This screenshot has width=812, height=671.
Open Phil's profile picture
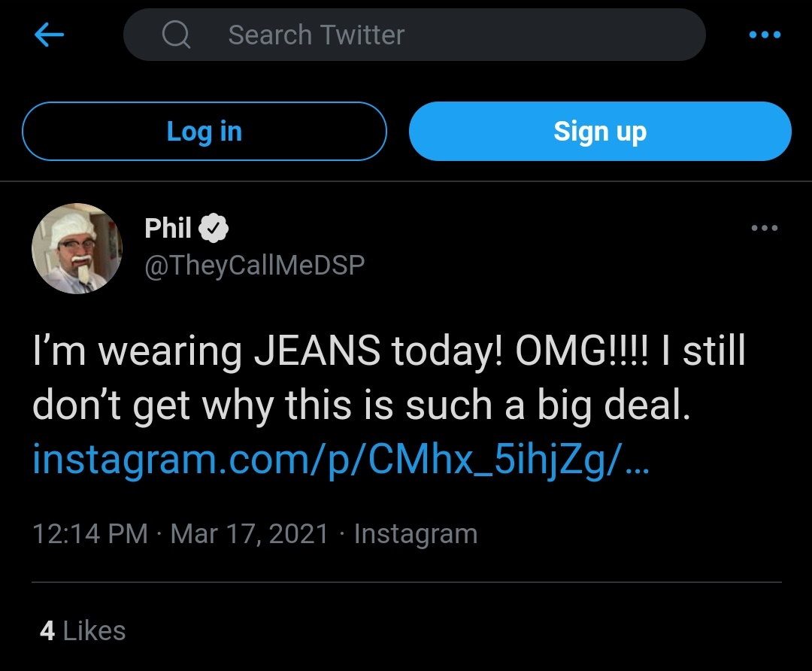pyautogui.click(x=77, y=248)
